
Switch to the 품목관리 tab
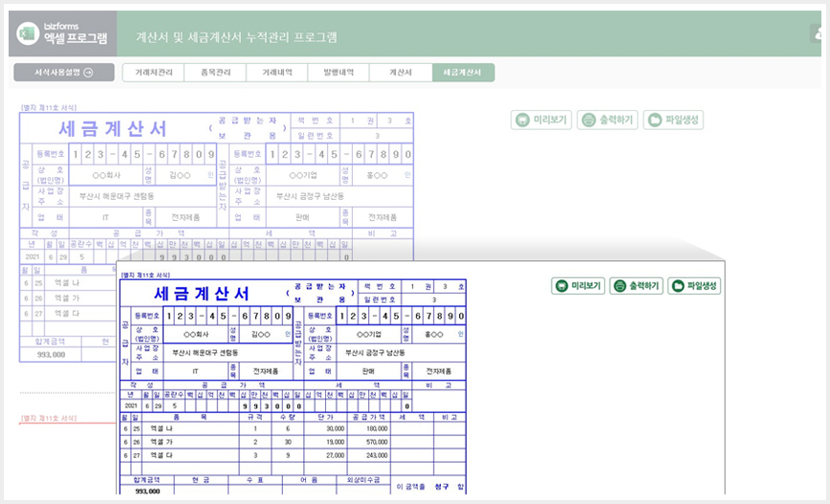[x=215, y=73]
